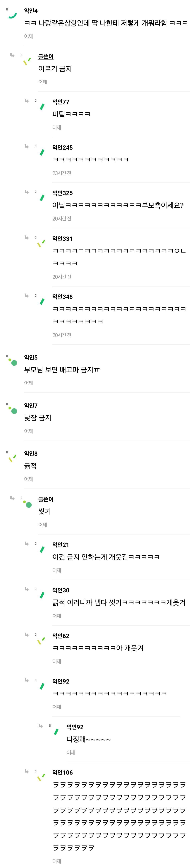194x868 pixels.
Task: Click the 익인7 username
Action: click(31, 405)
